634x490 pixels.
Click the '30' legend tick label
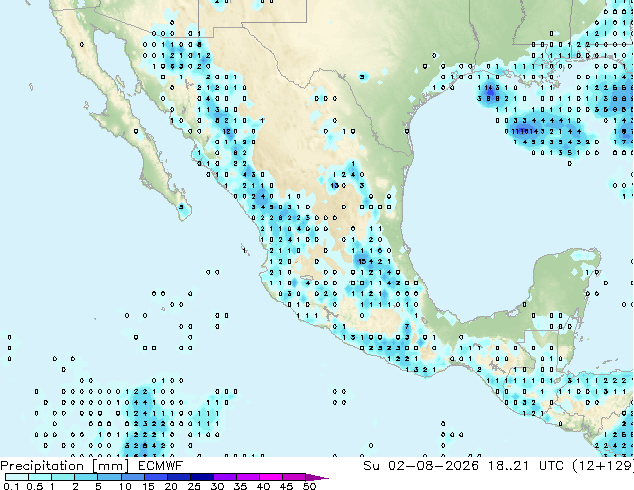tap(217, 486)
